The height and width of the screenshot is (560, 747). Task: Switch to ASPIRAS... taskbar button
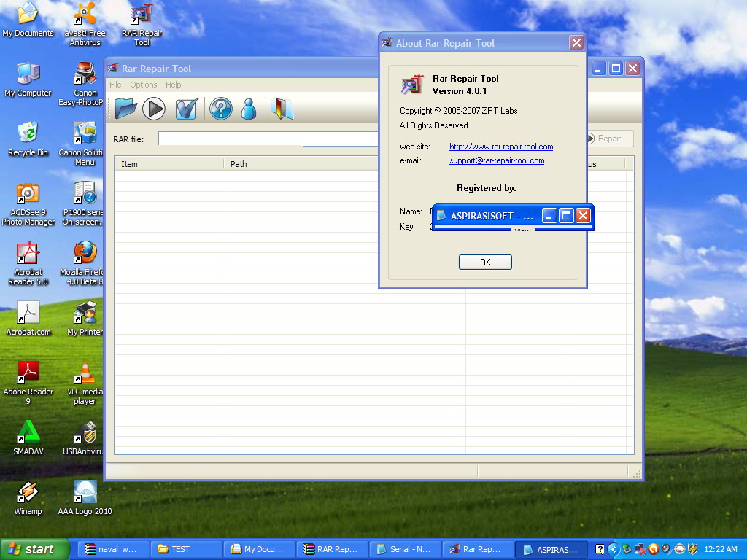551,549
